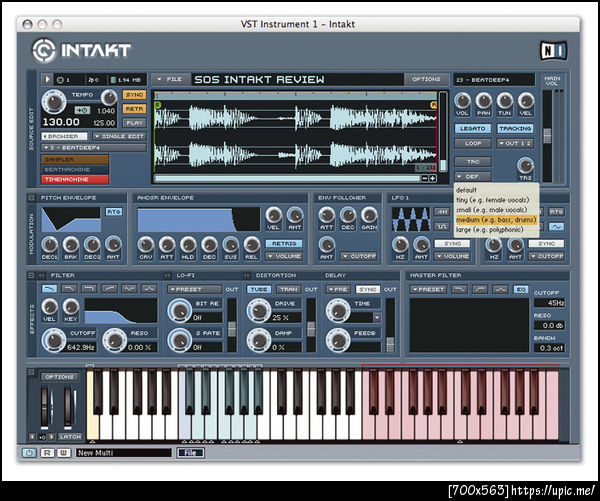Click the tempo half/double arrow icon

coord(82,111)
